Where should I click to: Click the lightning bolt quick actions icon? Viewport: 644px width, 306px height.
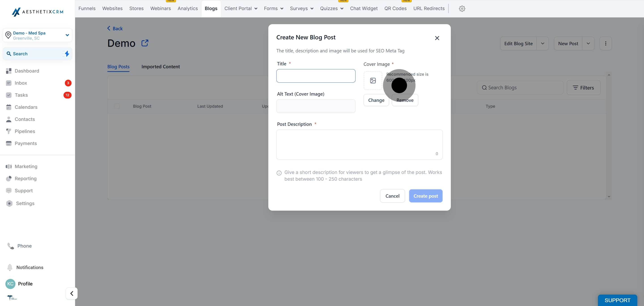pyautogui.click(x=67, y=53)
